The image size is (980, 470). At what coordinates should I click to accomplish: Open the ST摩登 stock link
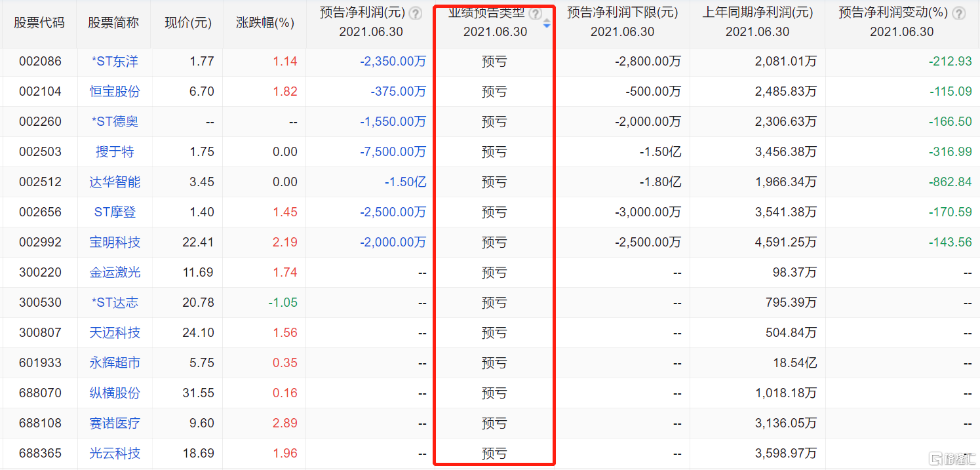115,212
